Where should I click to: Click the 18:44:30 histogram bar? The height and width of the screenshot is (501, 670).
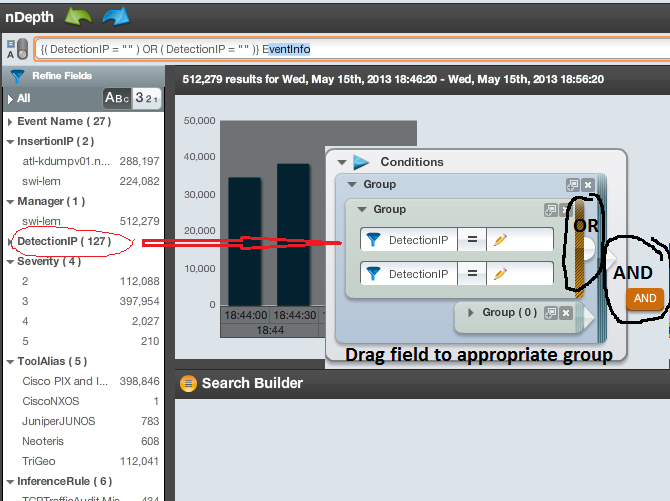(x=293, y=235)
